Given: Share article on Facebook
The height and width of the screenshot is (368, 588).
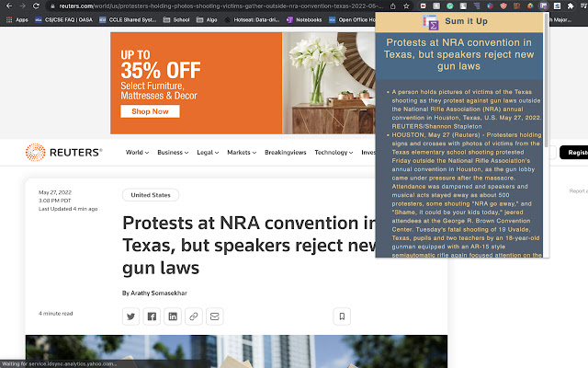Looking at the screenshot, I should 152,316.
